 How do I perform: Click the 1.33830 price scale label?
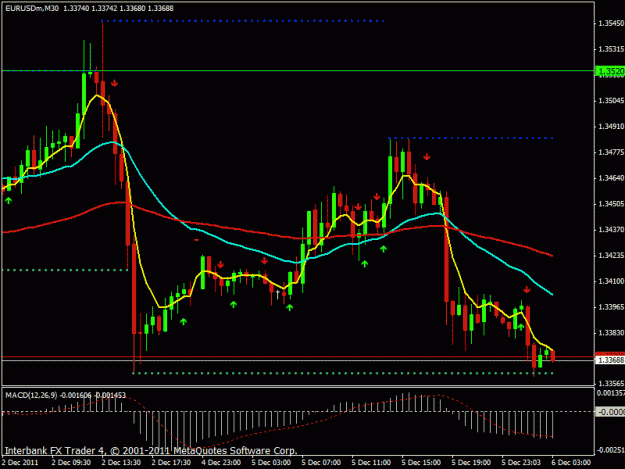[611, 333]
